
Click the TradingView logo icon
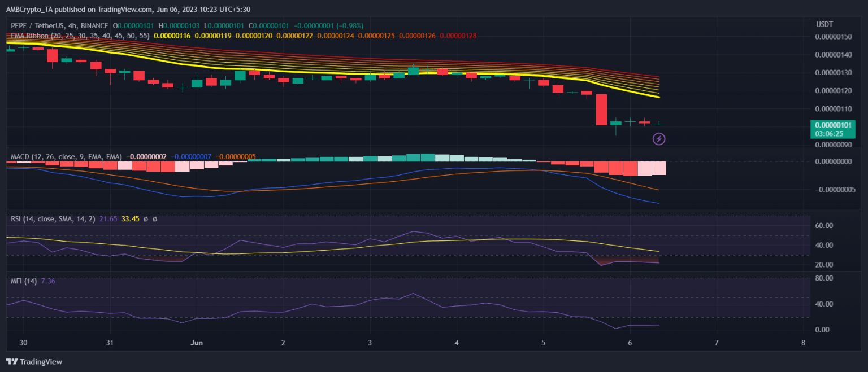click(x=11, y=361)
